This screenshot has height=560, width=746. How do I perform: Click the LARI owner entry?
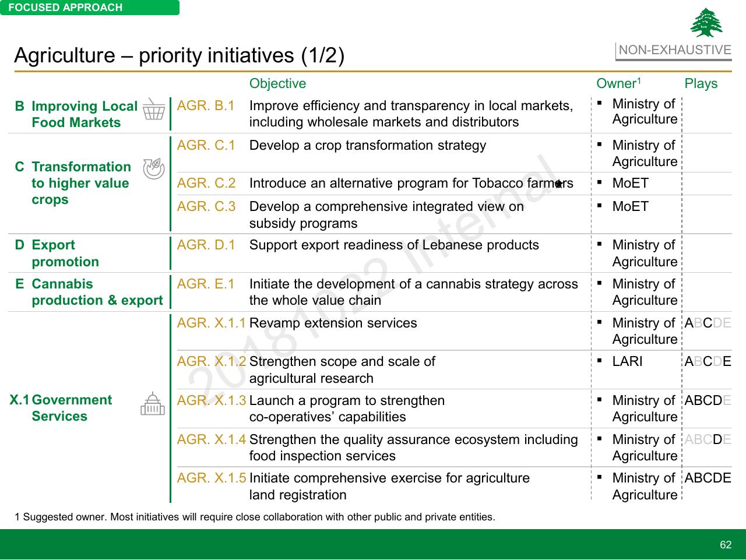[627, 361]
